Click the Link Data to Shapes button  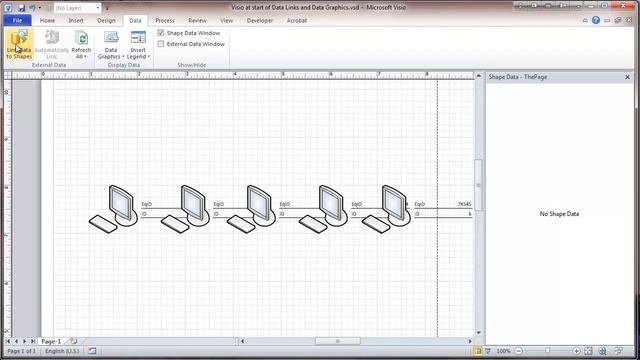pyautogui.click(x=19, y=44)
